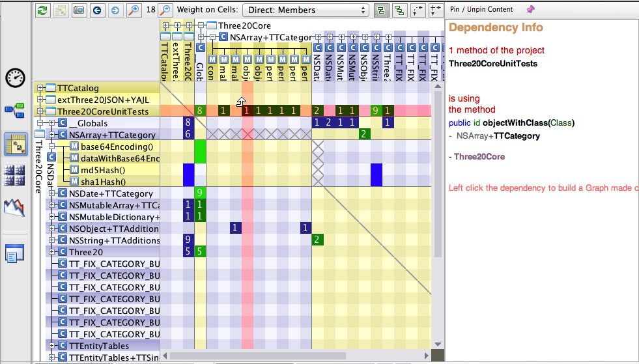Viewport: 639px width, 364px height.
Task: Collapse the Three20Core column header
Action: tap(201, 25)
